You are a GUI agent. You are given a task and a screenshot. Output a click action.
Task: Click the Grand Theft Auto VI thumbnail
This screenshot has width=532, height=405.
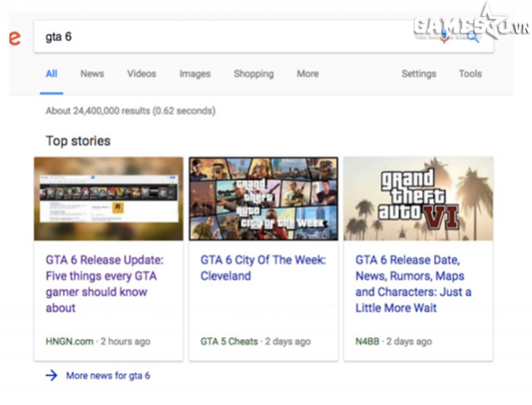coord(418,198)
